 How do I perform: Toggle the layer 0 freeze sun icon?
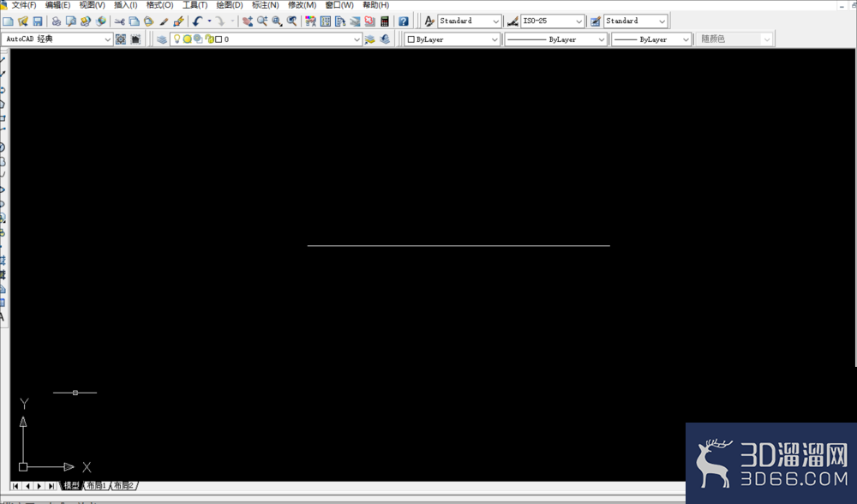(x=188, y=39)
